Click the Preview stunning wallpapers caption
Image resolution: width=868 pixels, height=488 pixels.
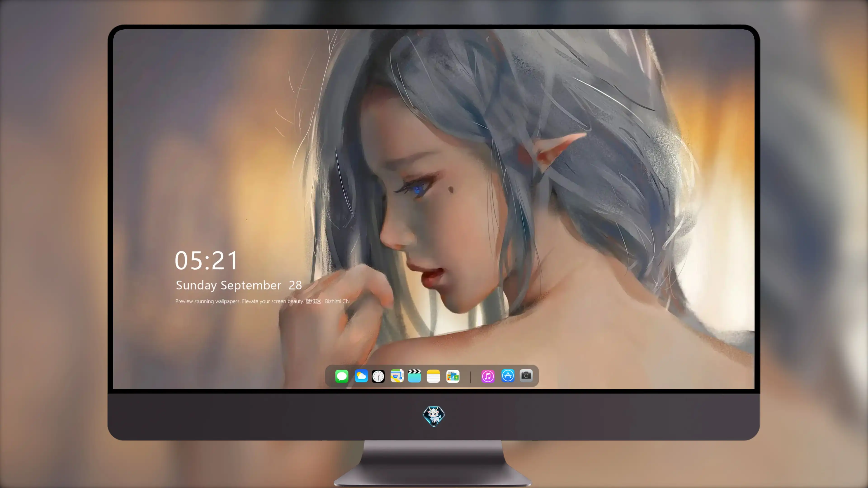coord(262,301)
